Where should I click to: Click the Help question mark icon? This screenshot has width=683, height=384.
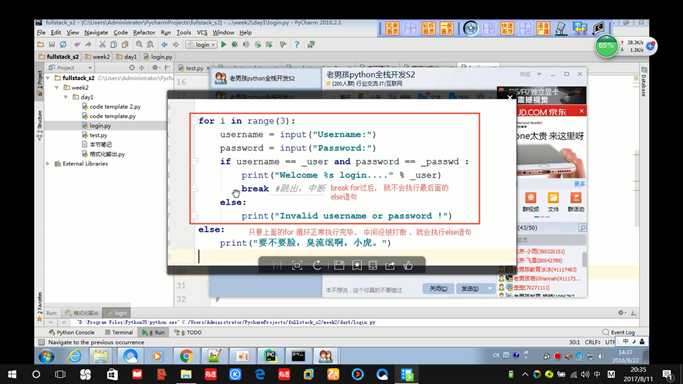tap(297, 44)
